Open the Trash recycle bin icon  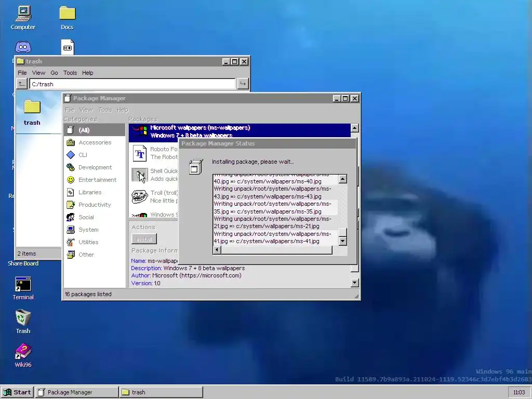pos(23,321)
